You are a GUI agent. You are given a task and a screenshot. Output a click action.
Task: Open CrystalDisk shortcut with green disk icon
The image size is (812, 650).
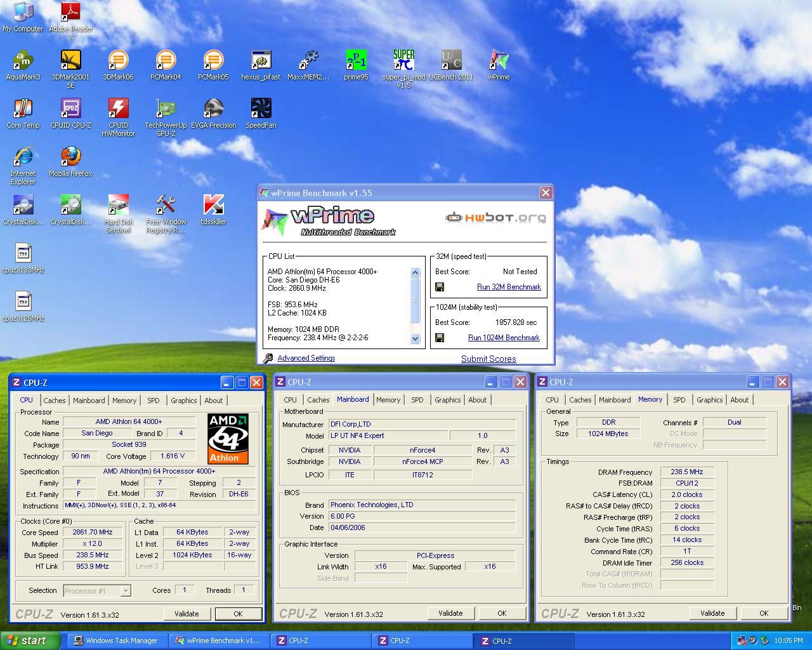[x=70, y=209]
